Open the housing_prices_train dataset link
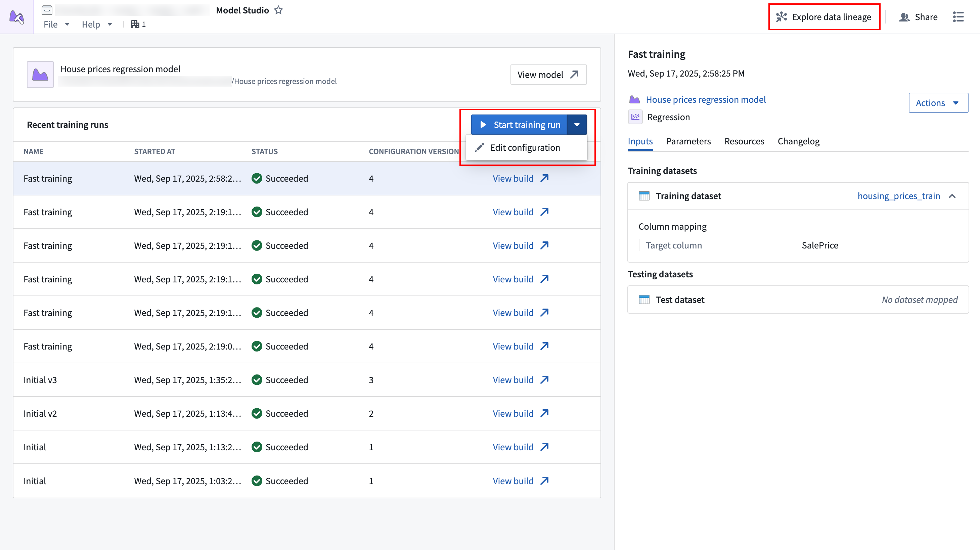980x550 pixels. tap(898, 196)
